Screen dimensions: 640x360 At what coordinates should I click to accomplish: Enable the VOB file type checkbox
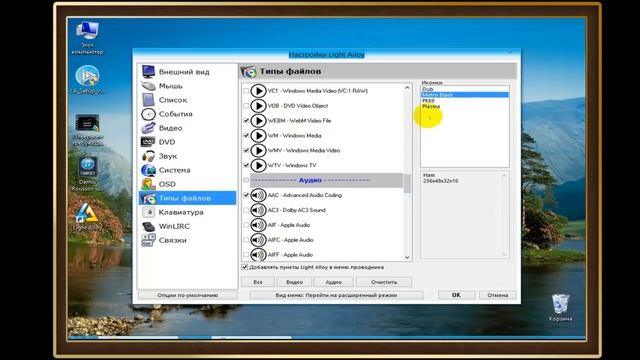246,106
